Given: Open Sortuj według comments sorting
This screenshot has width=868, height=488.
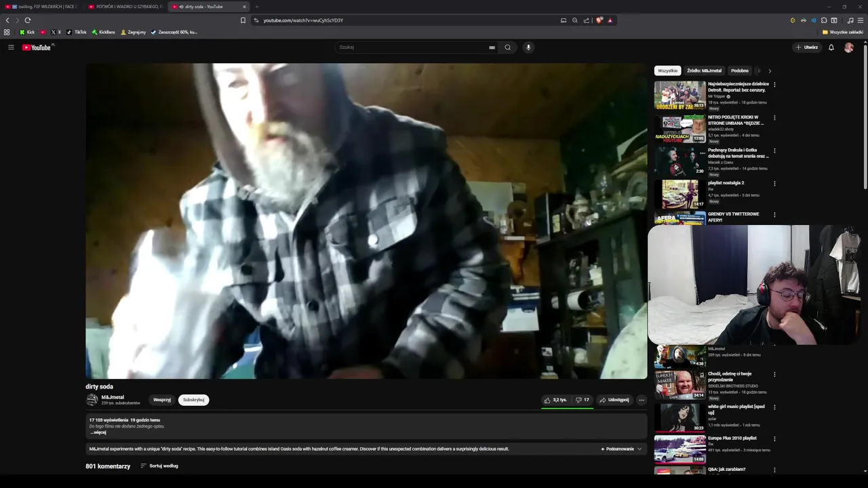Looking at the screenshot, I should click(x=159, y=466).
